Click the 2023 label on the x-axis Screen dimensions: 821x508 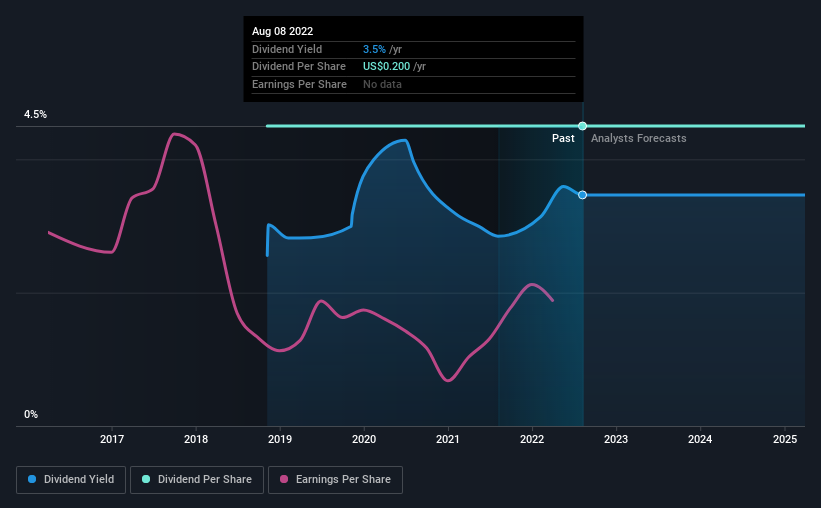click(x=616, y=439)
